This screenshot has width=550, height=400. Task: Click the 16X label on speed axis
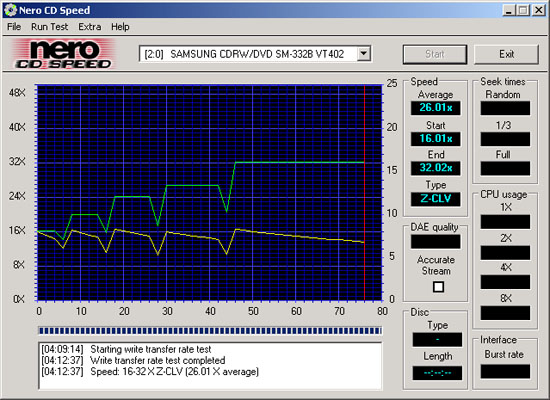coord(18,231)
